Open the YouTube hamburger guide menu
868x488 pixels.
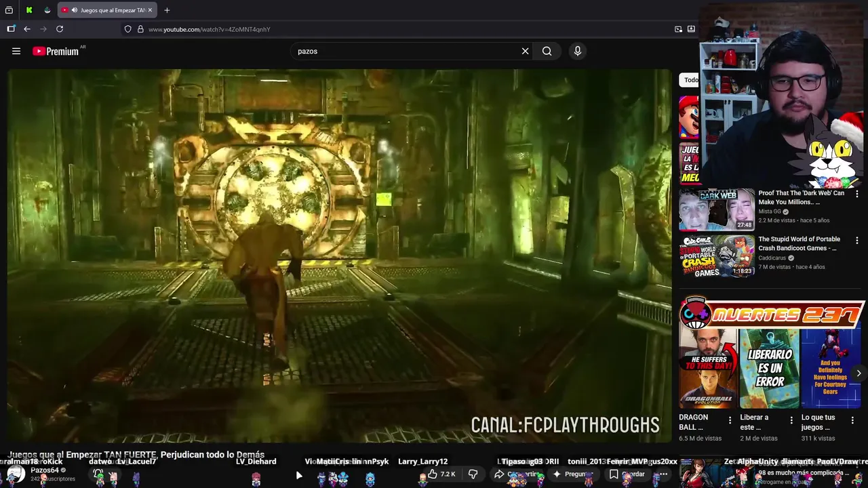click(16, 51)
